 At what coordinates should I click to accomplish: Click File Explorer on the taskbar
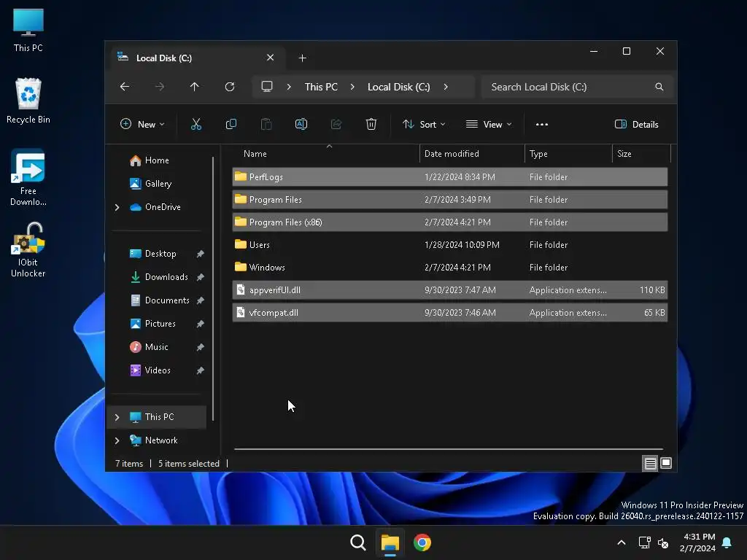pyautogui.click(x=390, y=542)
